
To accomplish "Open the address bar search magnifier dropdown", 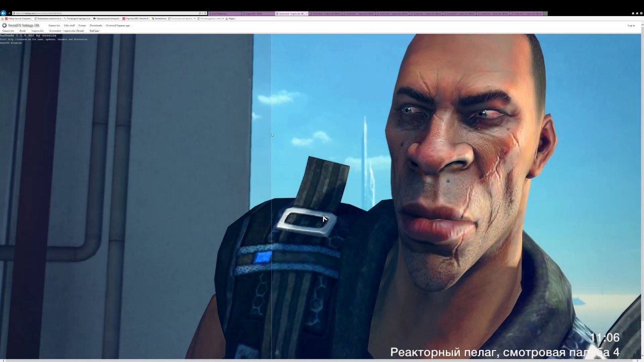I will [x=200, y=13].
